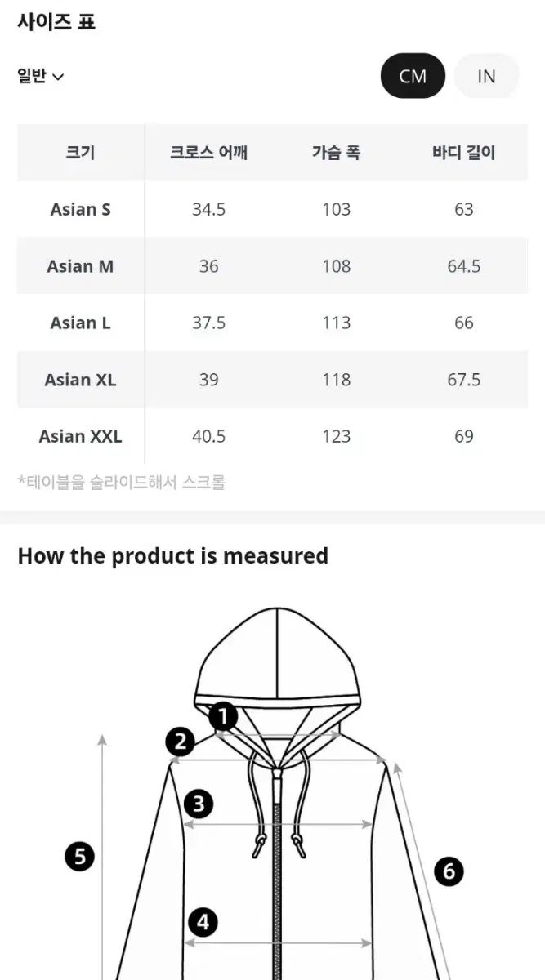
Task: Select the Asian S size row
Action: (x=80, y=209)
